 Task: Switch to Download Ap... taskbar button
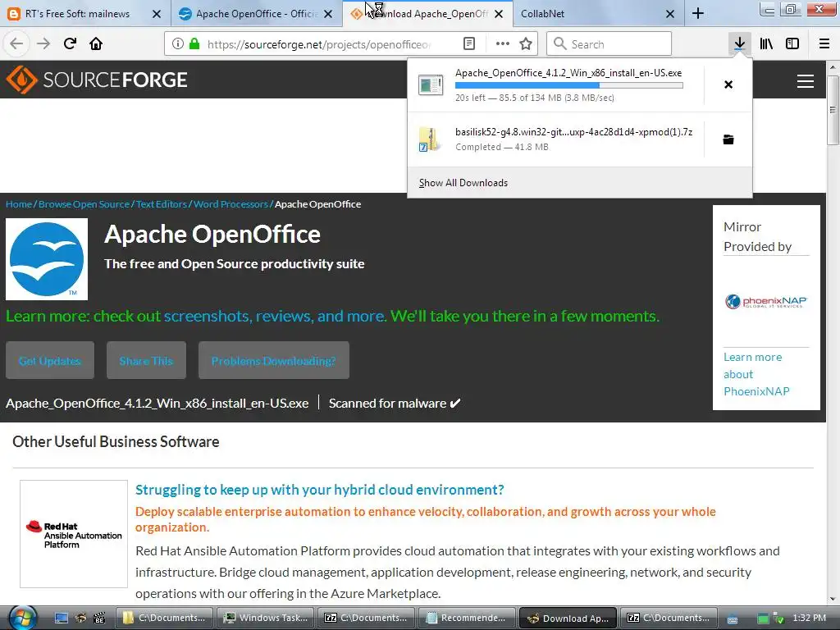pyautogui.click(x=568, y=619)
